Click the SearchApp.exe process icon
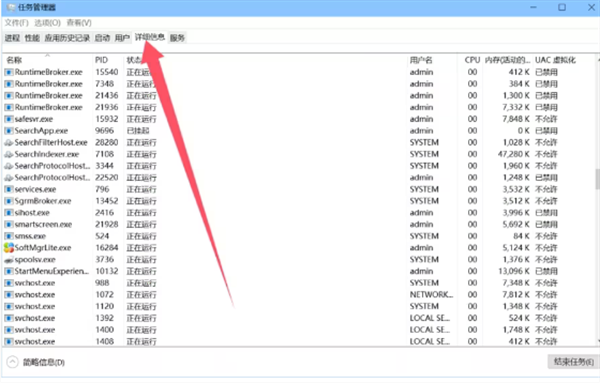Viewport: 600px width, 383px height. click(8, 131)
